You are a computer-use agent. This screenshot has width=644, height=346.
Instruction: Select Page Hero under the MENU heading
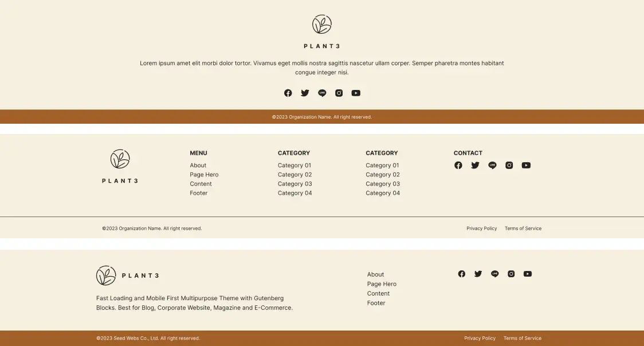(x=204, y=175)
